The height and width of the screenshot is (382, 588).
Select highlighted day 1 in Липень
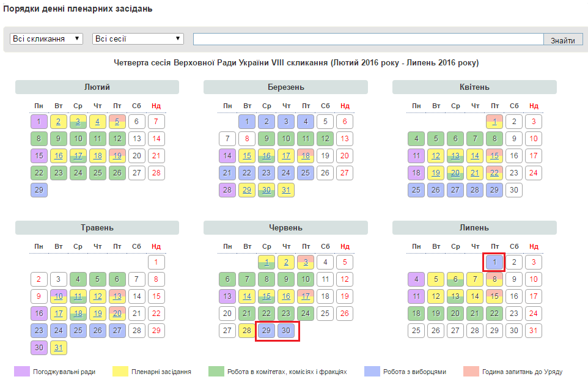pos(494,262)
